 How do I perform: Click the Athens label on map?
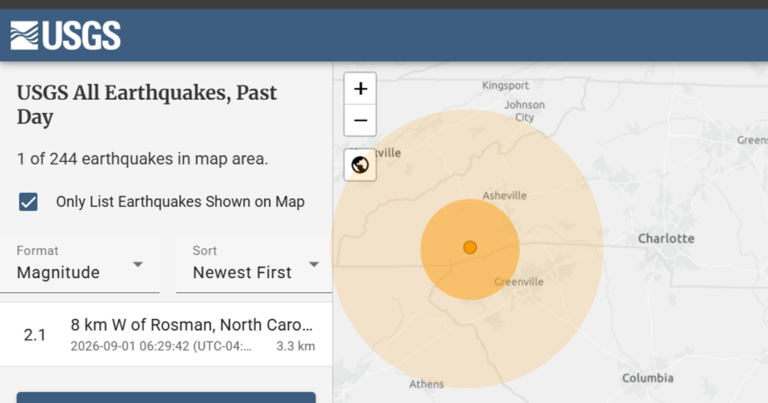[x=427, y=384]
